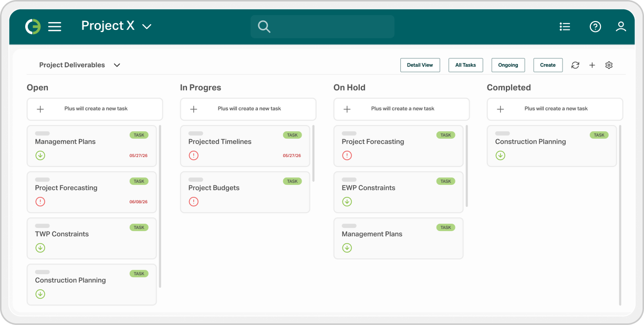Toggle the alert indicator on Project Budgets
The image size is (644, 325).
click(194, 202)
